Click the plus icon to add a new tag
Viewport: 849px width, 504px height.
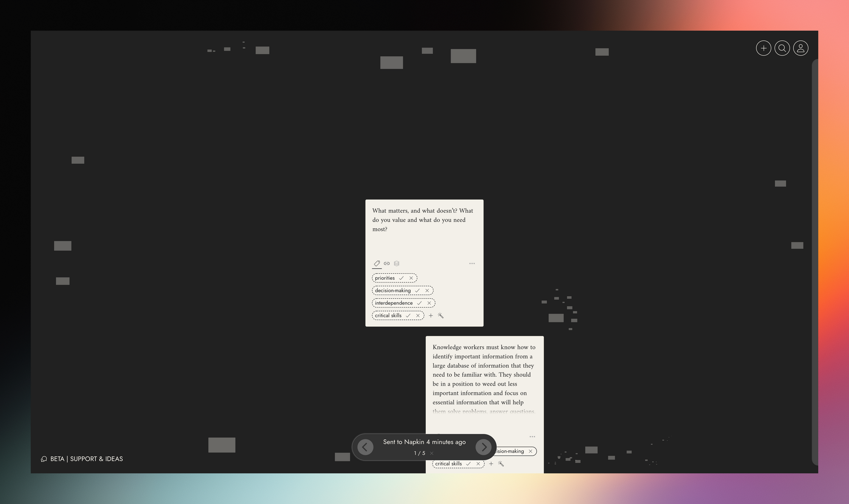pos(431,316)
